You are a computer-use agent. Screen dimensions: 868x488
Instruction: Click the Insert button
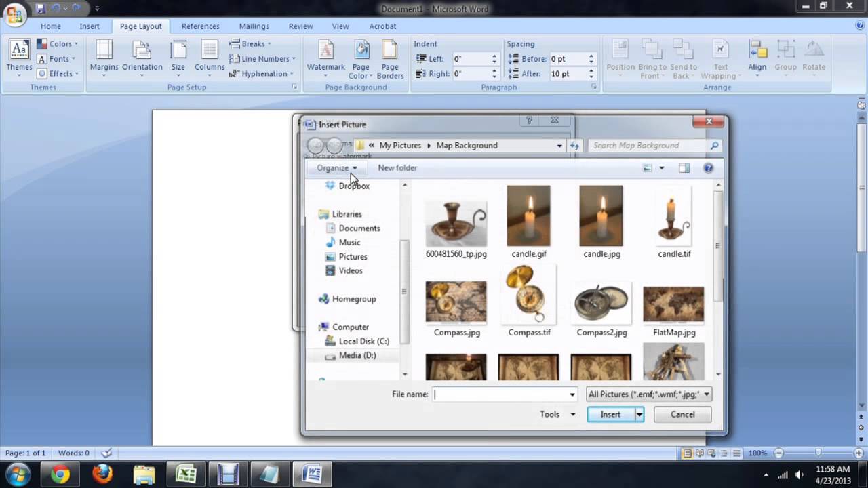[610, 415]
